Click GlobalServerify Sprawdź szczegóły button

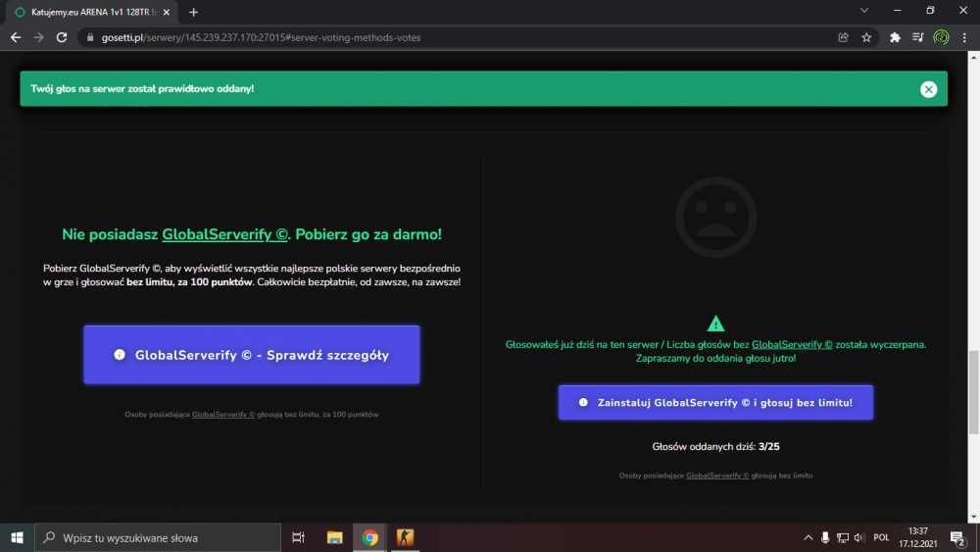click(x=251, y=355)
